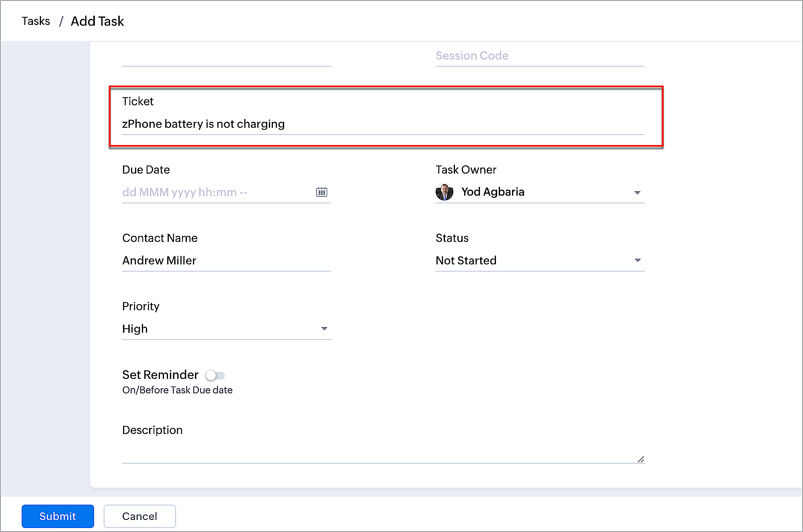Open the Due Date calendar picker icon
The height and width of the screenshot is (532, 803).
(x=322, y=192)
